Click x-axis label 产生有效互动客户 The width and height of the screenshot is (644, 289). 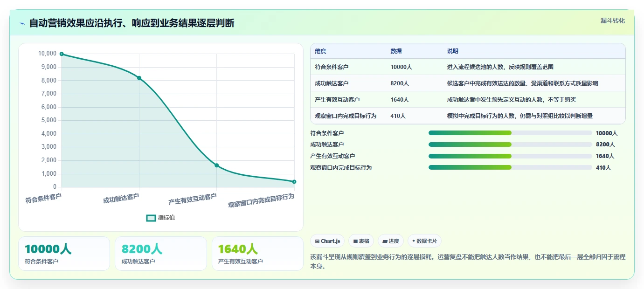193,200
